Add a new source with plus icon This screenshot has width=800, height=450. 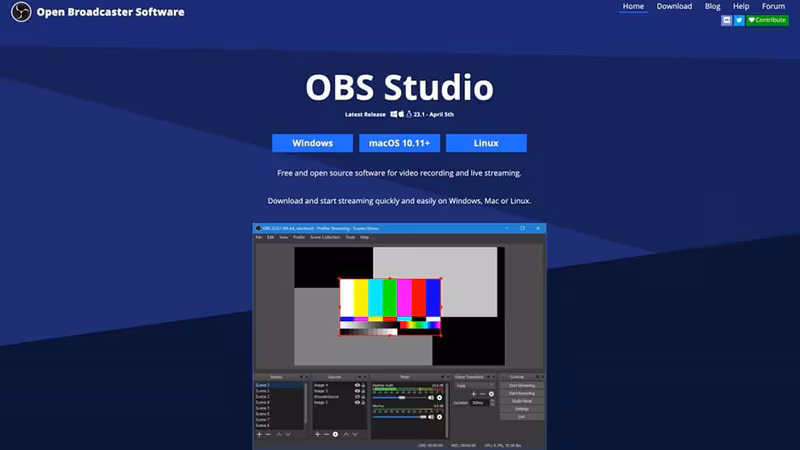(x=317, y=434)
